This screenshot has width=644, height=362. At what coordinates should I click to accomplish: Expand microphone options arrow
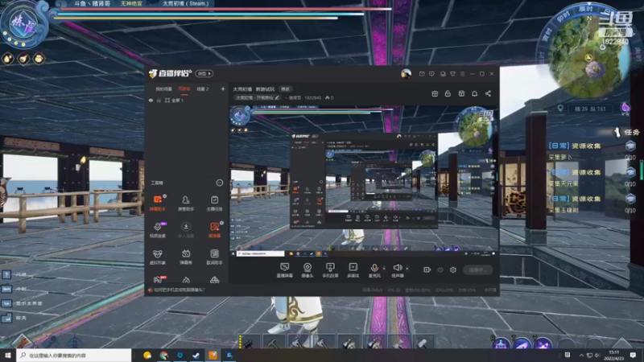point(384,269)
